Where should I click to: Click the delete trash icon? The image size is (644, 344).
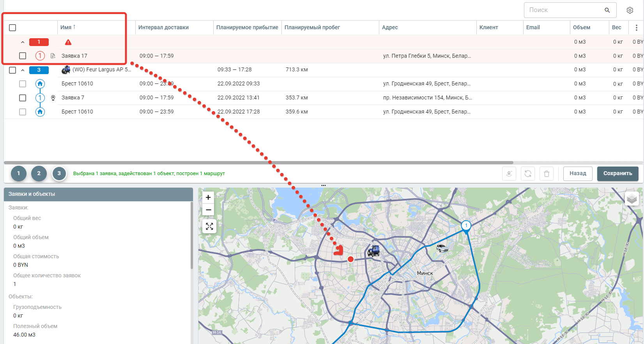pyautogui.click(x=547, y=174)
